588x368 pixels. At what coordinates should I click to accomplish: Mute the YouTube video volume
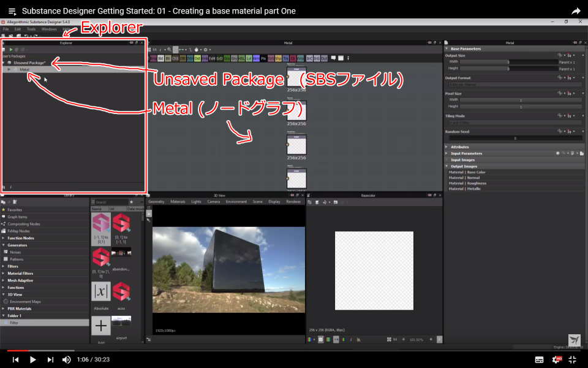pyautogui.click(x=66, y=360)
